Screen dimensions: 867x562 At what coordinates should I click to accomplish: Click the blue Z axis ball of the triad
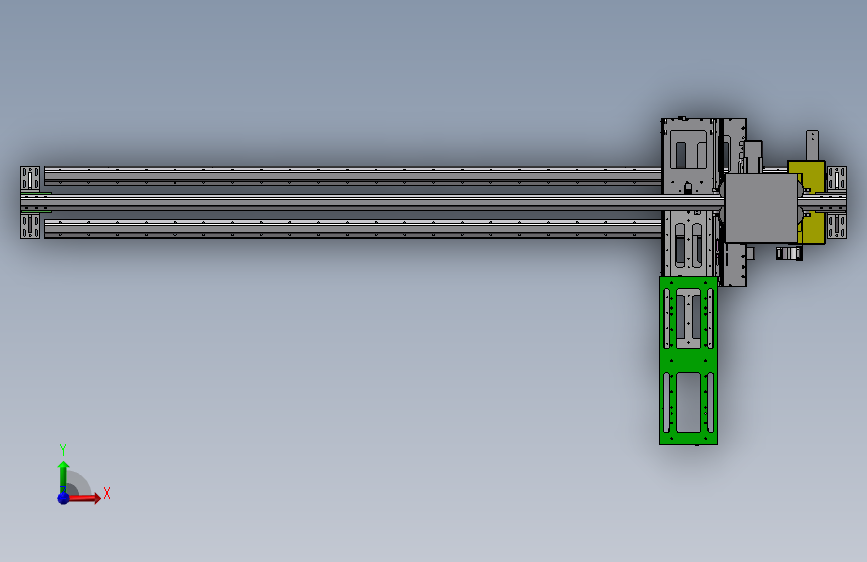pyautogui.click(x=63, y=498)
